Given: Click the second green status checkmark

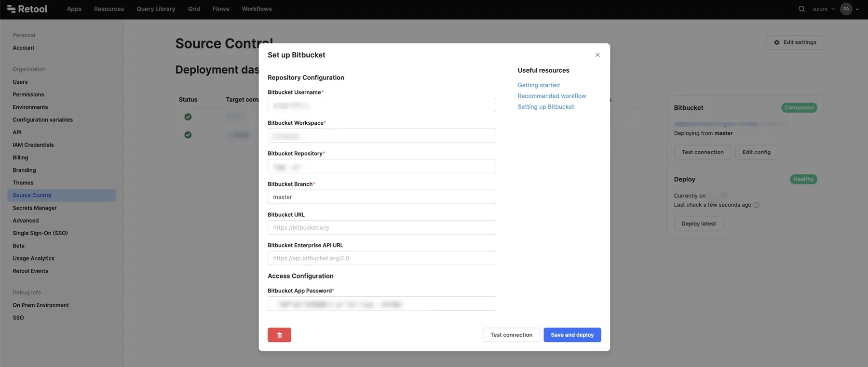Looking at the screenshot, I should [x=188, y=135].
